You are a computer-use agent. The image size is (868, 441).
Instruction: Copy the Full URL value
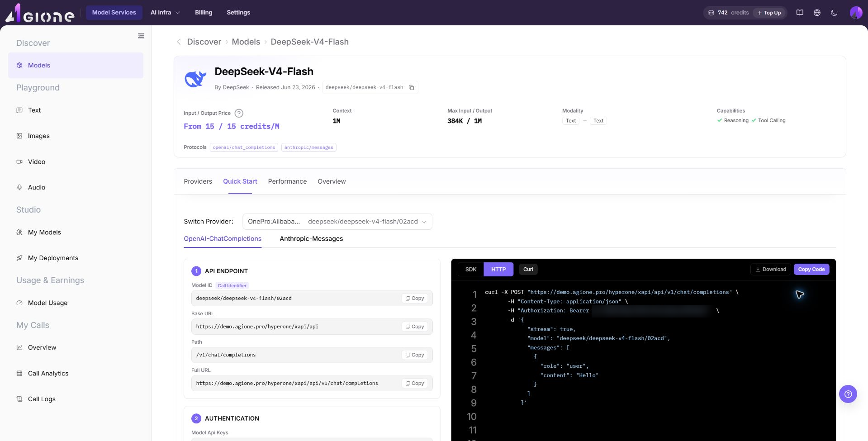pos(415,384)
